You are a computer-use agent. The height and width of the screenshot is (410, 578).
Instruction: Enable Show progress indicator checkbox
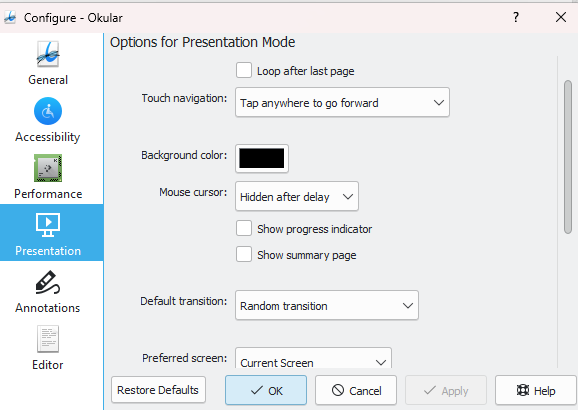pyautogui.click(x=244, y=229)
